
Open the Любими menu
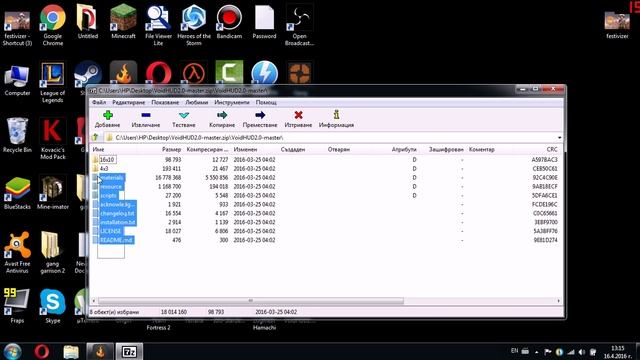196,102
